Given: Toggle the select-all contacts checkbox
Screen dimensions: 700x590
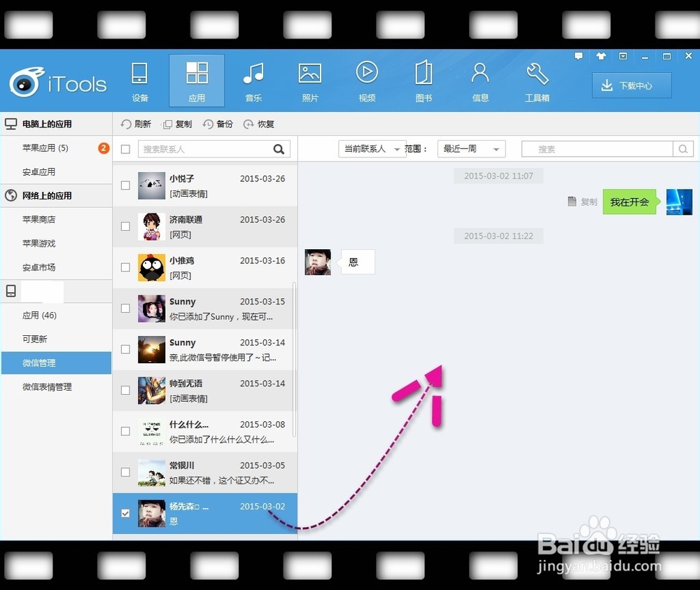Looking at the screenshot, I should (125, 149).
